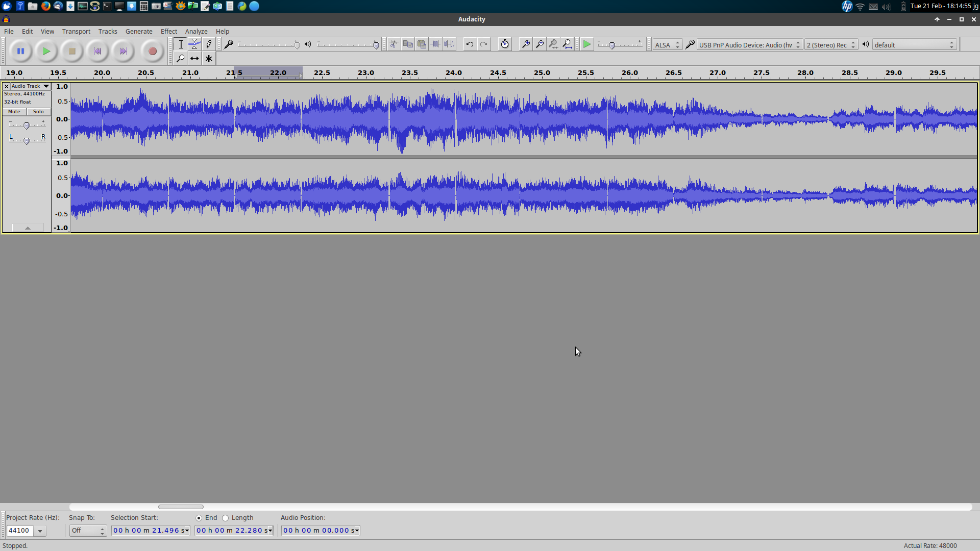The height and width of the screenshot is (551, 980).
Task: Open the default playback device dropdown
Action: point(914,45)
